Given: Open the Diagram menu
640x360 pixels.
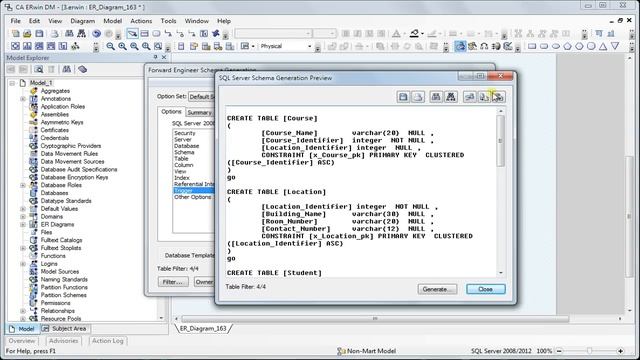Looking at the screenshot, I should (x=82, y=21).
